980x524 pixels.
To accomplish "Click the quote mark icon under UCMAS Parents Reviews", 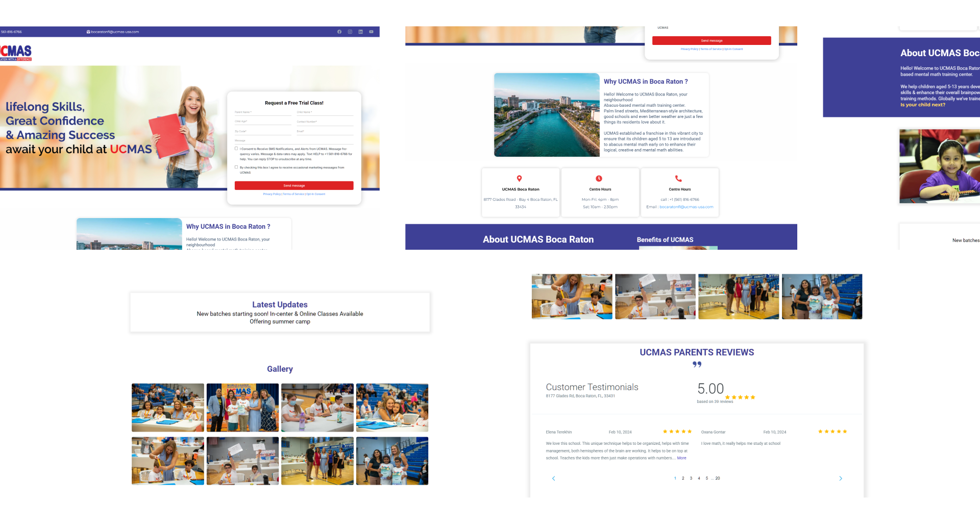I will (x=697, y=364).
